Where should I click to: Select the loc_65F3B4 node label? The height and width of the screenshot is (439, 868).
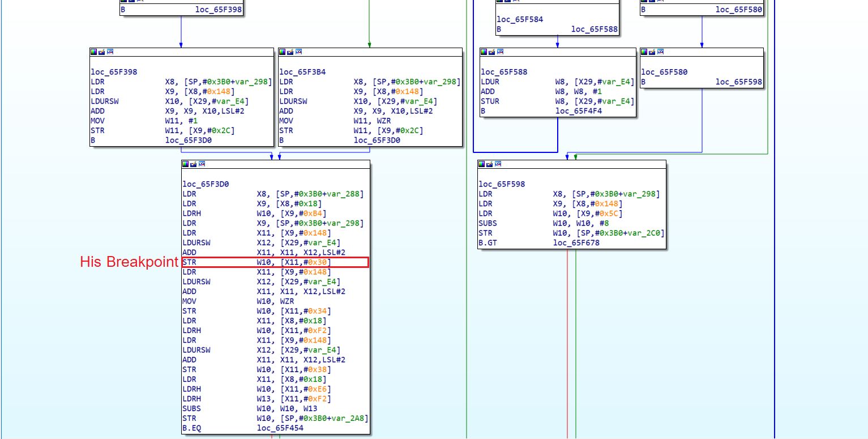pos(302,72)
